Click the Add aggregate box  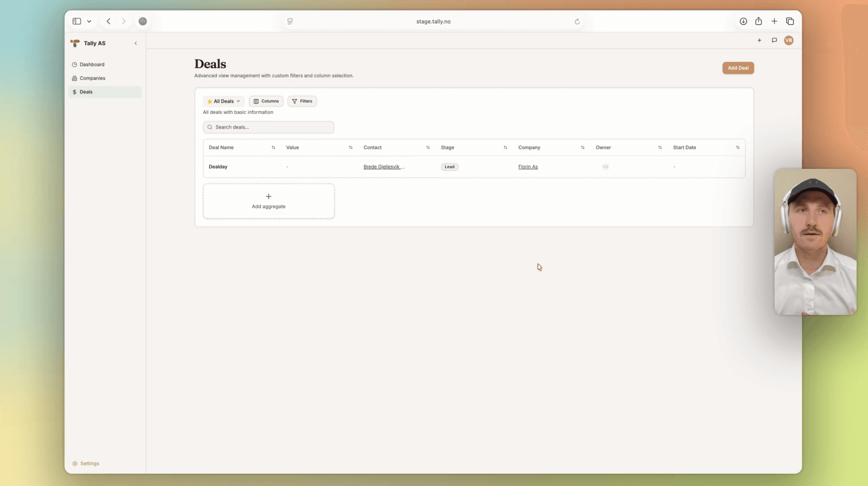click(269, 201)
